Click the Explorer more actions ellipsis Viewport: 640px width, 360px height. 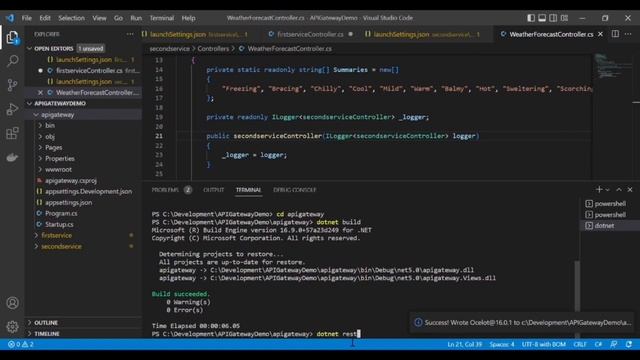tap(130, 34)
